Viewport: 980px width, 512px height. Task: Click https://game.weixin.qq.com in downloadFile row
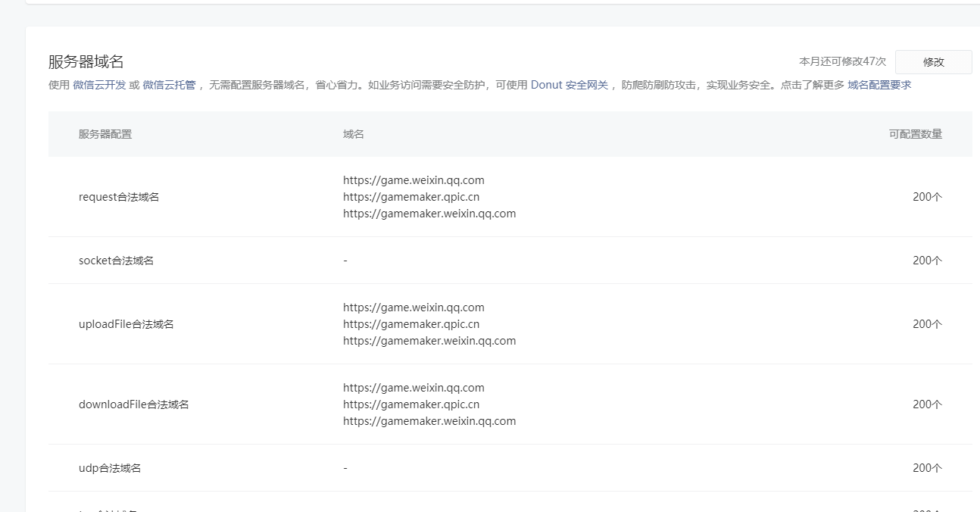[x=414, y=388]
